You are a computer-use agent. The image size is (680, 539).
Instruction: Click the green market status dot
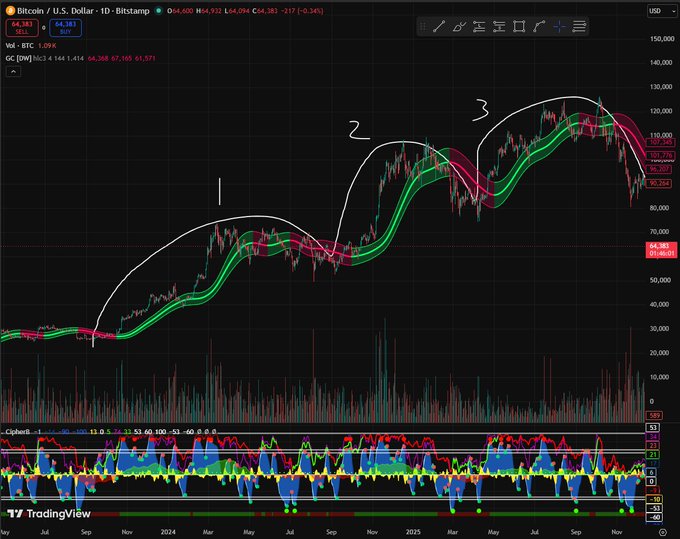point(159,11)
